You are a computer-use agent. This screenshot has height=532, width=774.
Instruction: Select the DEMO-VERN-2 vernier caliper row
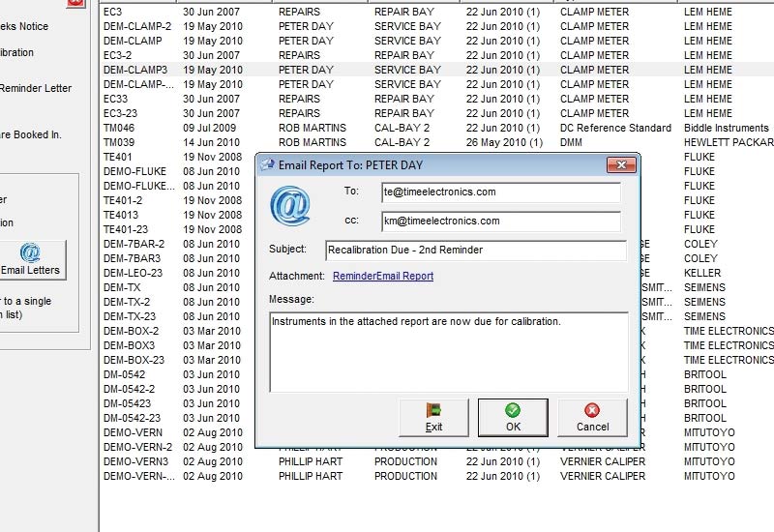point(137,447)
